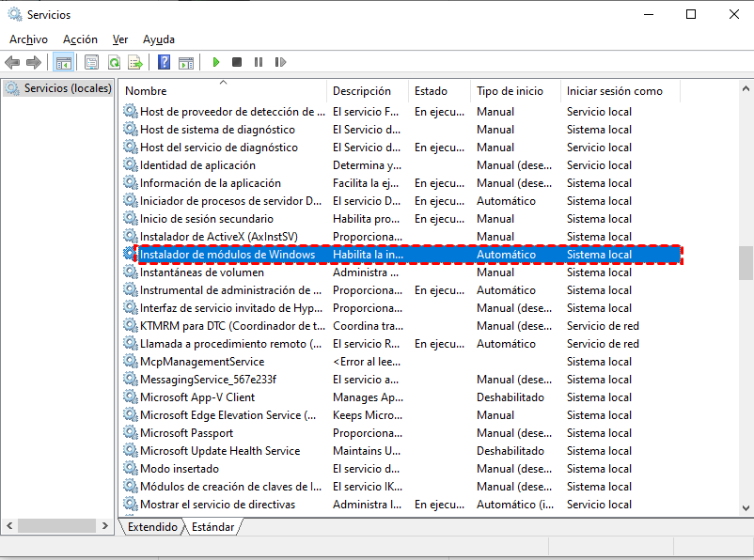This screenshot has height=560, width=754.
Task: Select the Extendido tab
Action: (x=153, y=527)
